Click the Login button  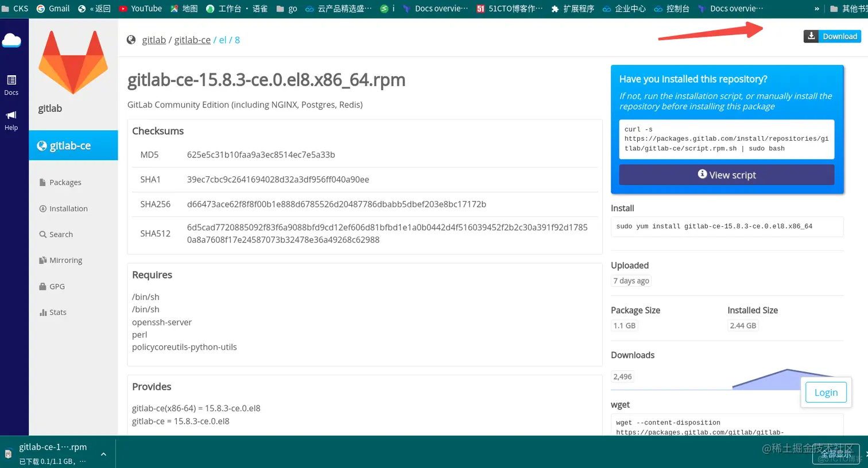826,392
